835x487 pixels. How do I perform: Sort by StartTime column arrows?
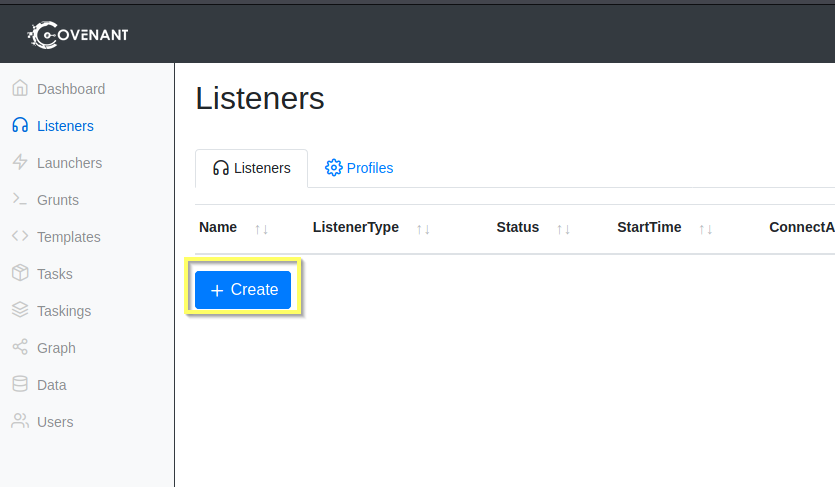[705, 229]
